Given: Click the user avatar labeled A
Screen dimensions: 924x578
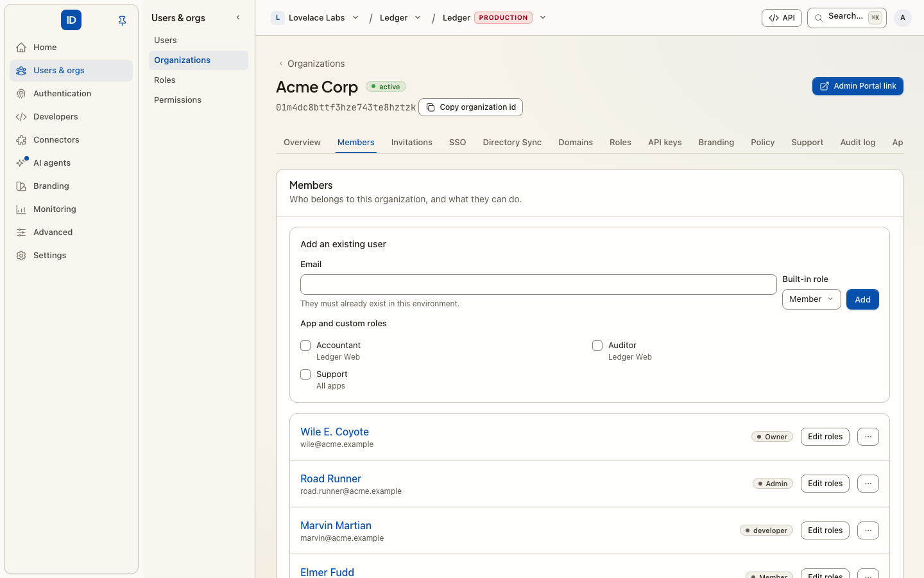Looking at the screenshot, I should pyautogui.click(x=903, y=18).
